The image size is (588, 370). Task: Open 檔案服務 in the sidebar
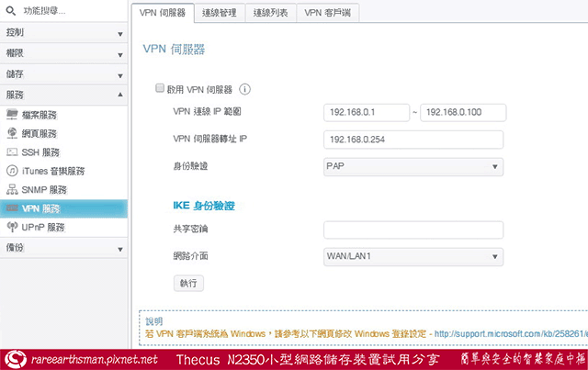(x=63, y=115)
